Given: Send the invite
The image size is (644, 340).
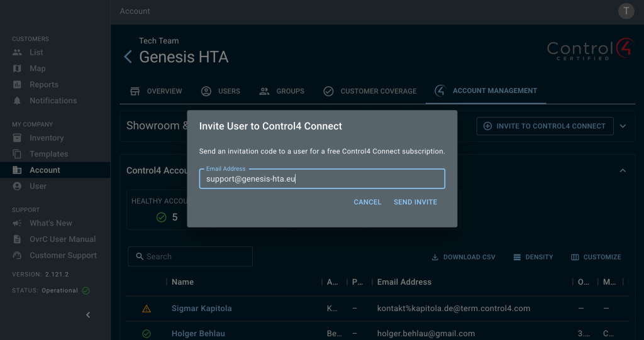Looking at the screenshot, I should pyautogui.click(x=415, y=202).
